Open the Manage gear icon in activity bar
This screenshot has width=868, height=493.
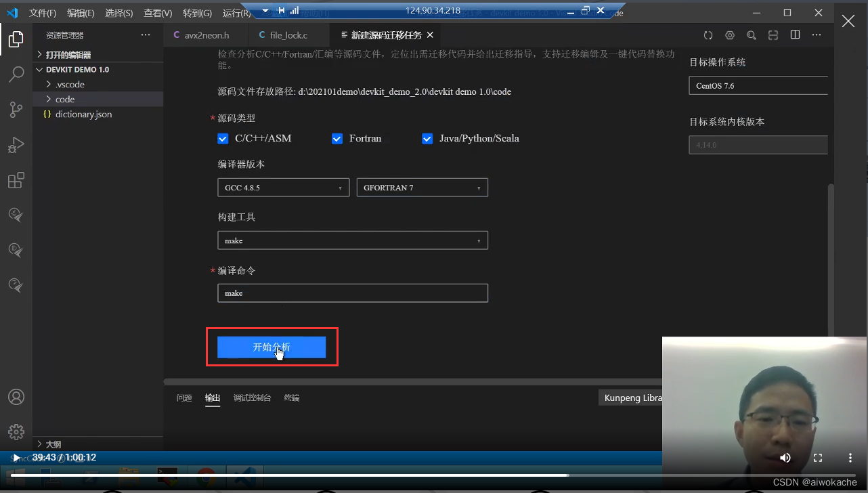16,431
